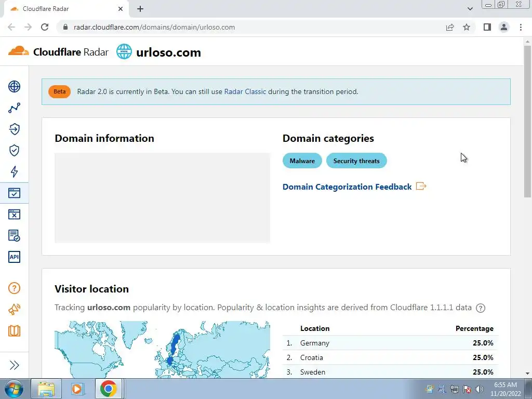Click the Location column header
532x399 pixels.
[x=314, y=328]
